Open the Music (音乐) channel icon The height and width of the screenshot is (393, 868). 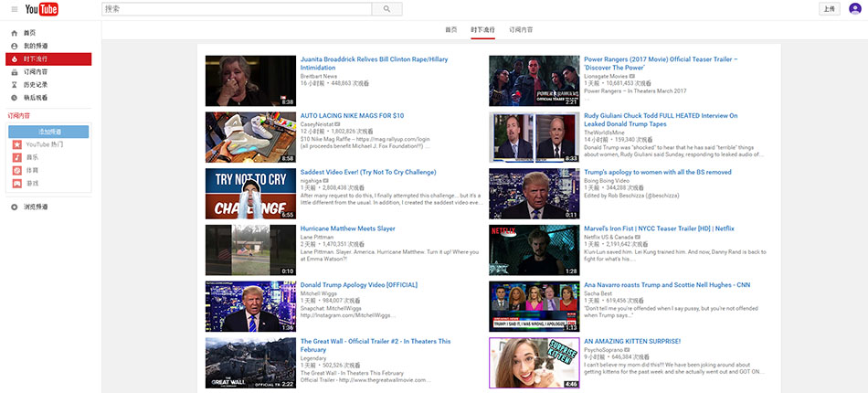click(17, 157)
